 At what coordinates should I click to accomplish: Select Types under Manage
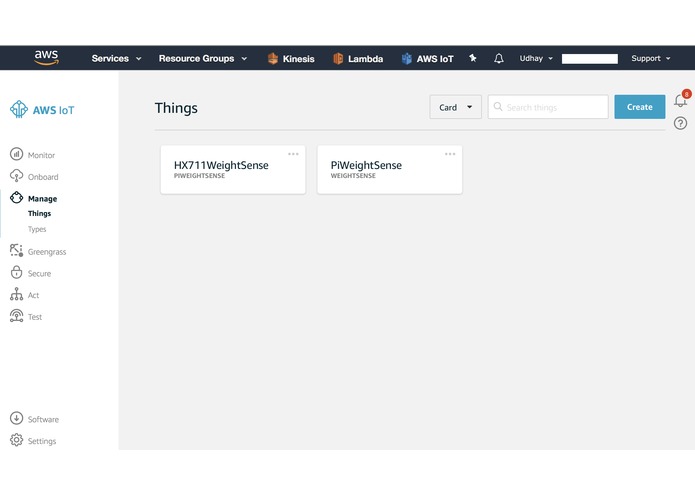click(37, 229)
